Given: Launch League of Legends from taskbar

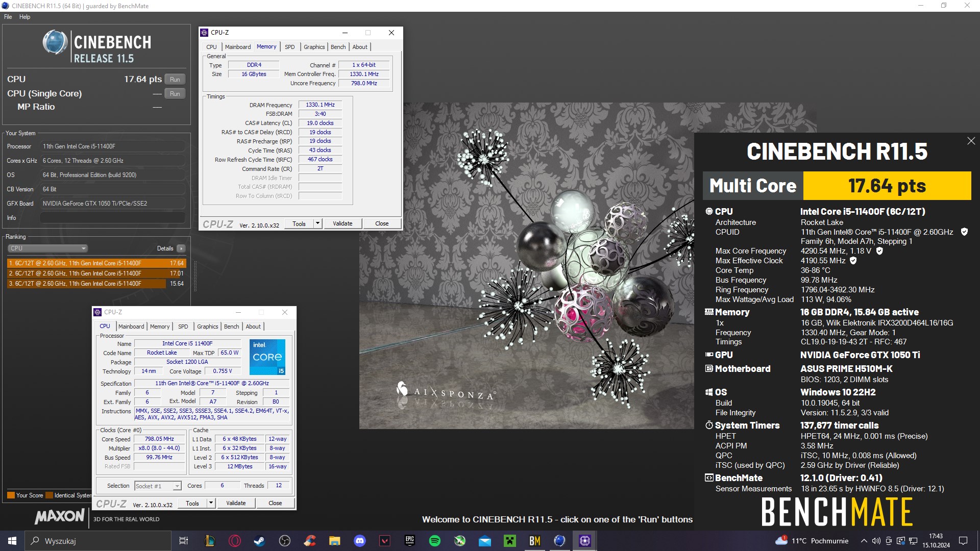Looking at the screenshot, I should (x=210, y=541).
